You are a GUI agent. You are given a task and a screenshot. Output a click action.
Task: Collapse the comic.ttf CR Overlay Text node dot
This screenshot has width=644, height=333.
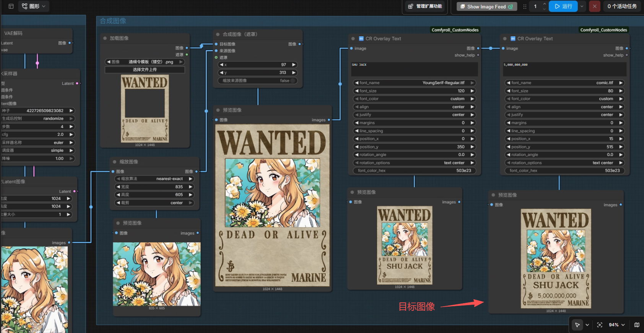[x=505, y=39]
